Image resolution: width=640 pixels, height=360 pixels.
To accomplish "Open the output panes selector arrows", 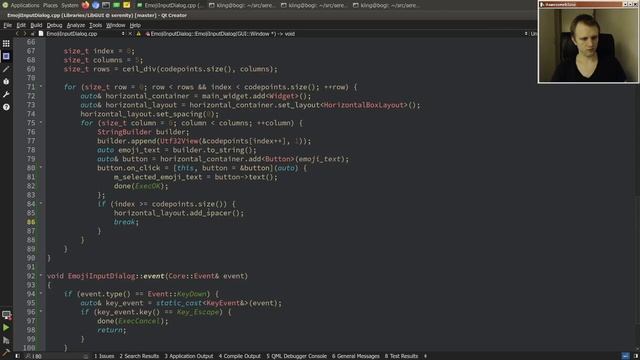I will (x=425, y=356).
